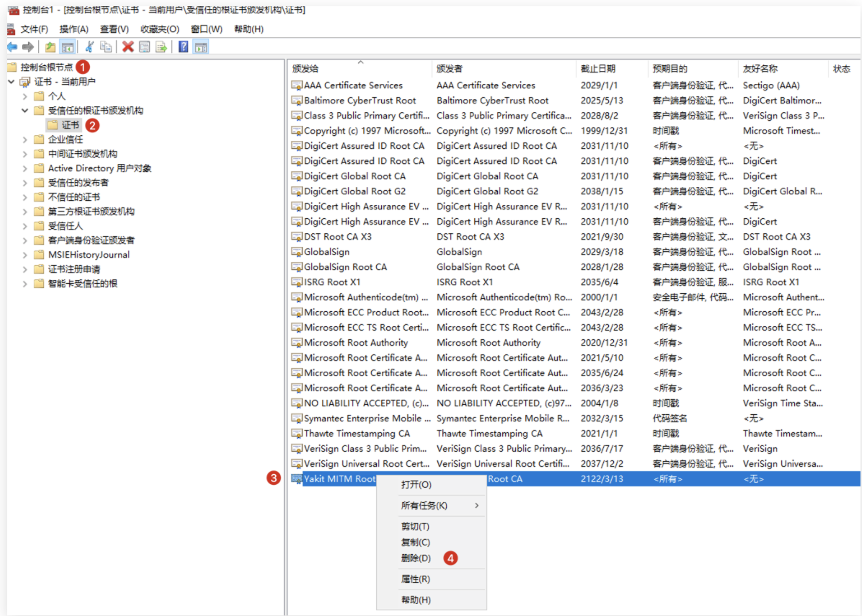The width and height of the screenshot is (862, 616).
Task: Expand the 中间证书颁发机构 folder node
Action: 25,154
